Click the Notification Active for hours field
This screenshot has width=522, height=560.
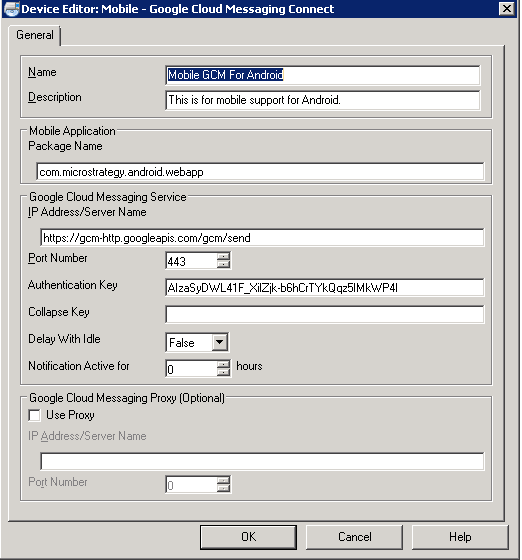191,368
